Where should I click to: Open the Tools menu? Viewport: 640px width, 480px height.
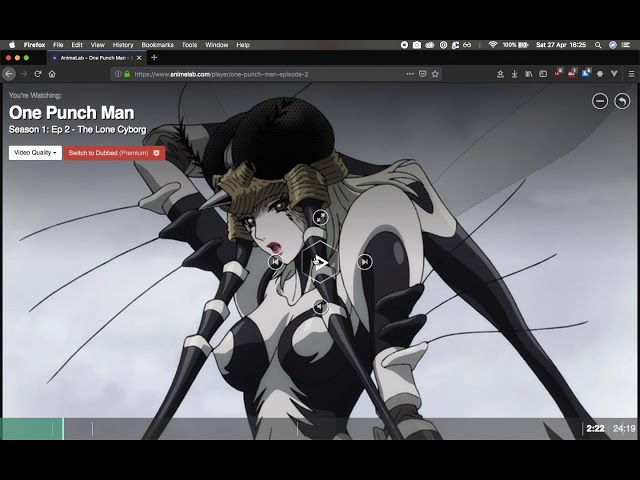(x=189, y=45)
